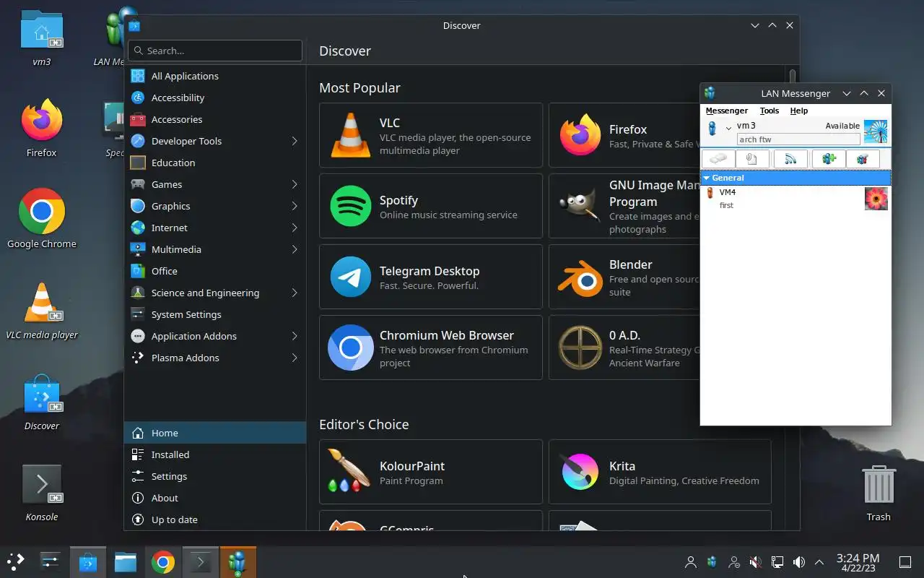Click the LAN Messenger tray icon

coord(712,562)
